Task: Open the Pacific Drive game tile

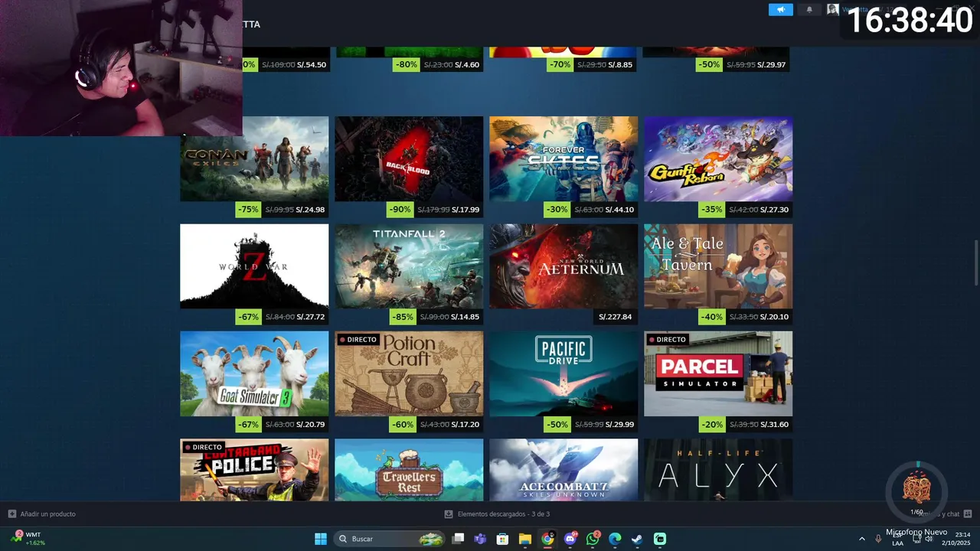Action: [x=563, y=373]
